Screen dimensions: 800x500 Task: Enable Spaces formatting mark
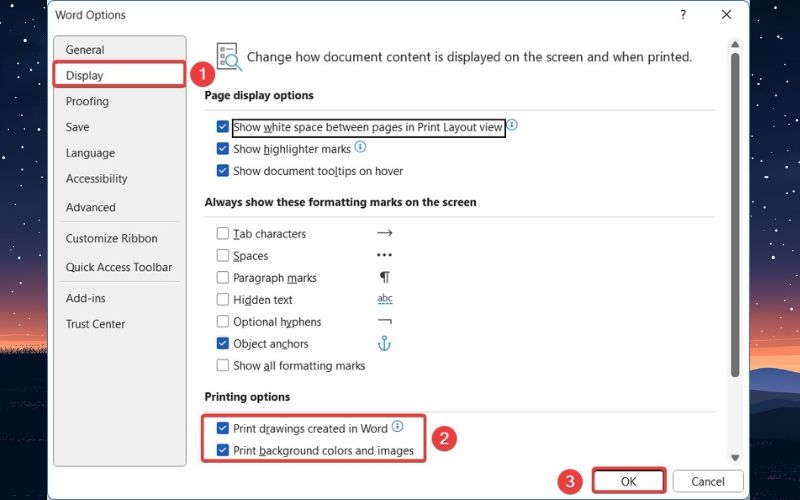pos(222,255)
